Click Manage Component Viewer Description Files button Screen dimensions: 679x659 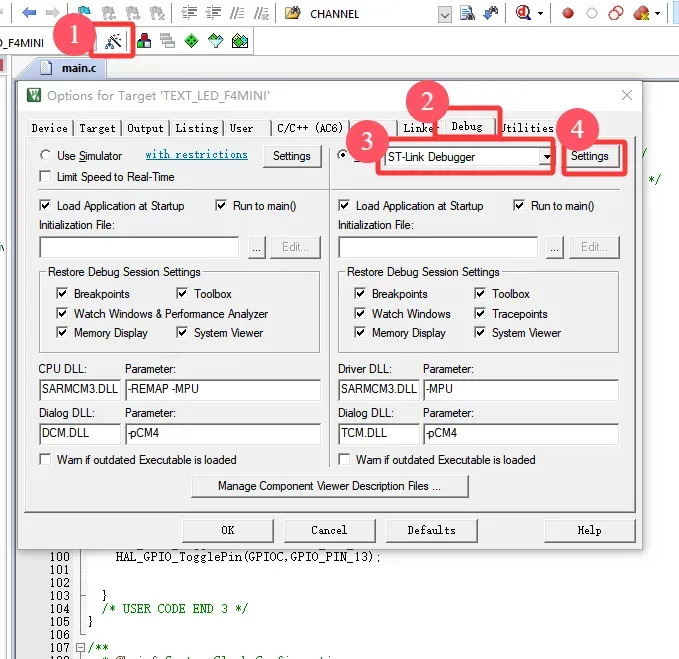(x=329, y=486)
